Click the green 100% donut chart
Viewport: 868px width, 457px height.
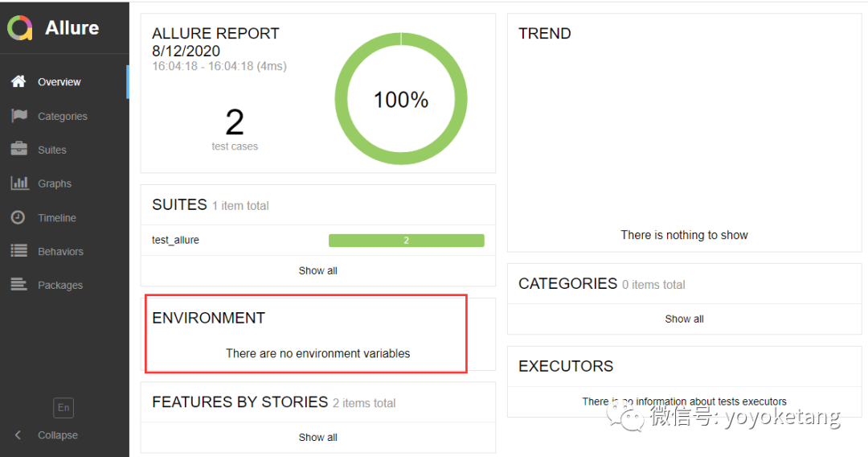[401, 99]
